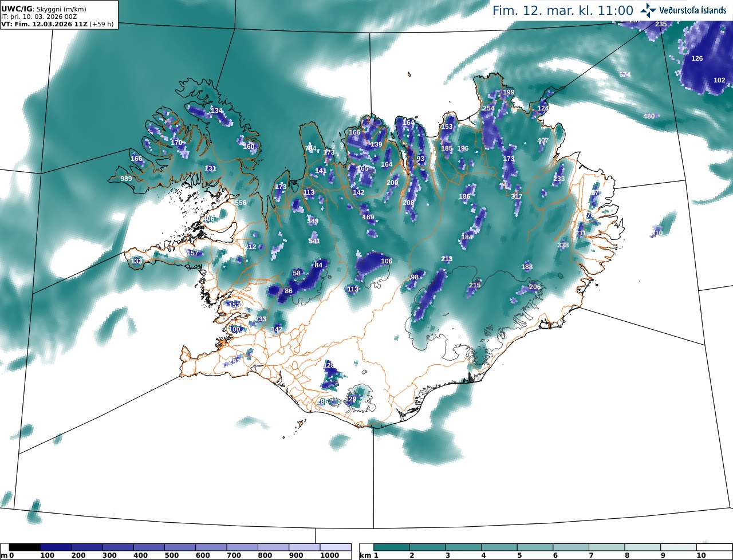Click the 128 visibility value in the south
The height and width of the screenshot is (560, 733).
[x=329, y=365]
